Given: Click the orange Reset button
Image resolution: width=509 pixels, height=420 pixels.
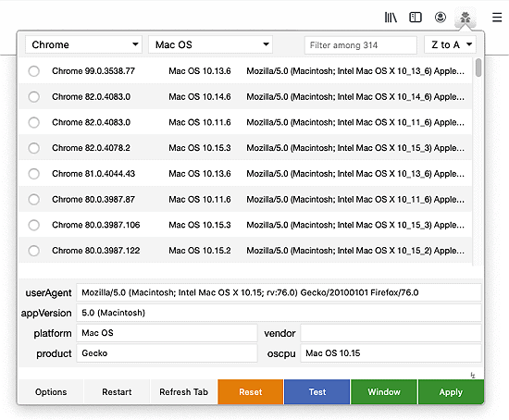Looking at the screenshot, I should tap(250, 391).
